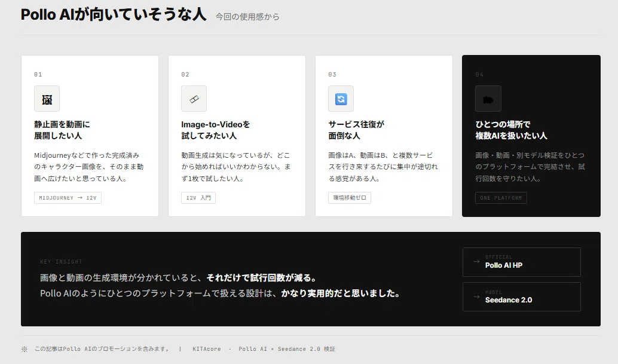This screenshot has height=364, width=618.
Task: Click the 環境移動ゼロ tag
Action: (x=350, y=198)
